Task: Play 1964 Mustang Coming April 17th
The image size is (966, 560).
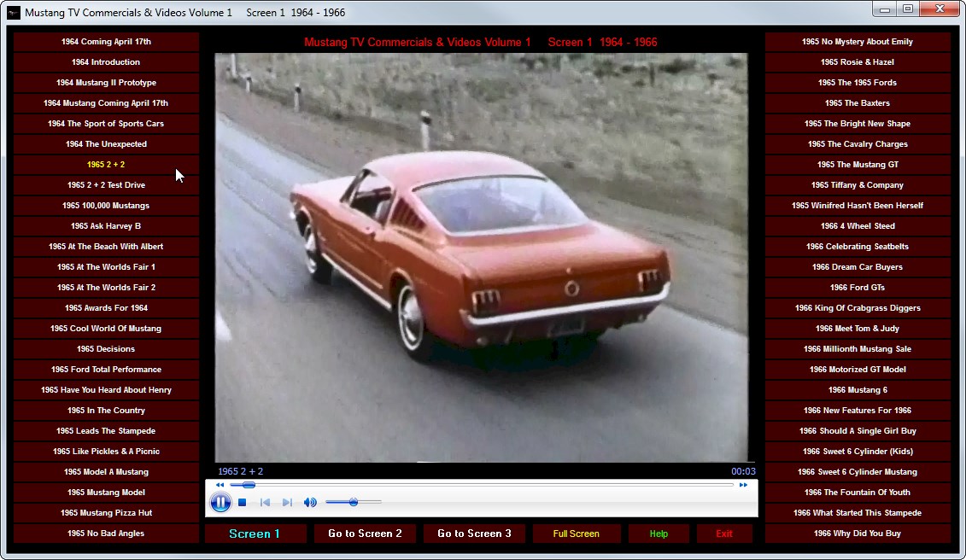Action: 106,103
